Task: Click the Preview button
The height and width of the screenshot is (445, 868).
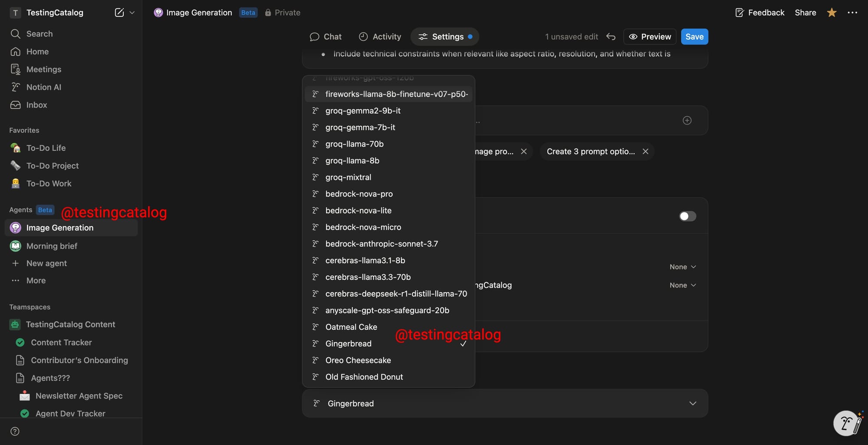Action: 650,37
